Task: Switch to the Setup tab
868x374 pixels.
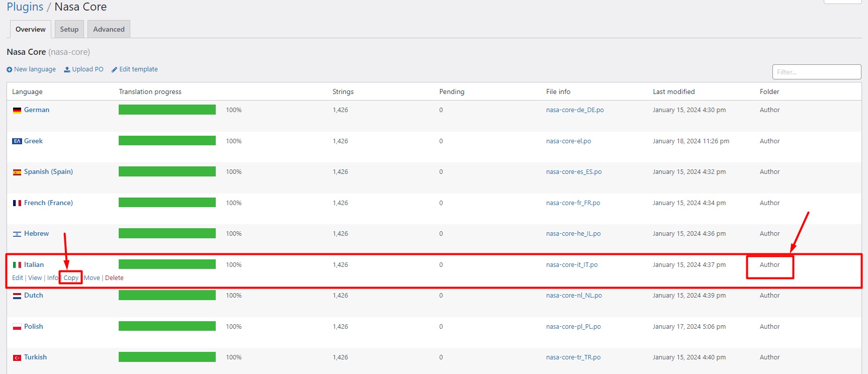Action: [69, 29]
